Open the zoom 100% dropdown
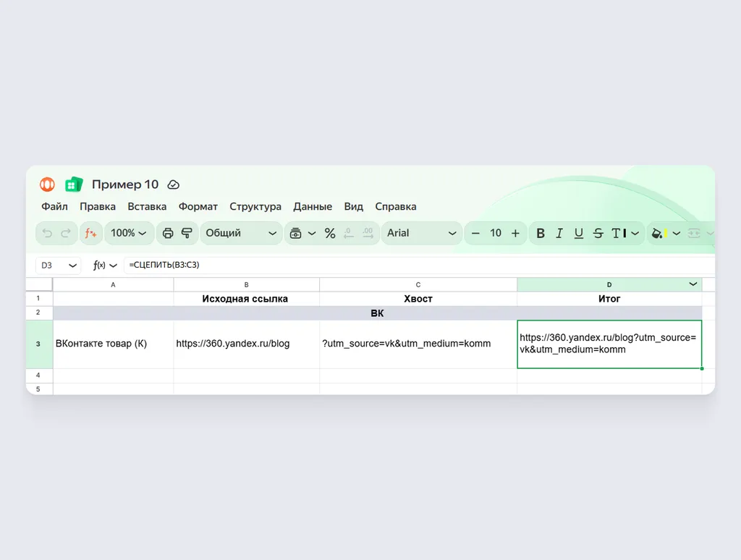Image resolution: width=741 pixels, height=560 pixels. click(129, 233)
